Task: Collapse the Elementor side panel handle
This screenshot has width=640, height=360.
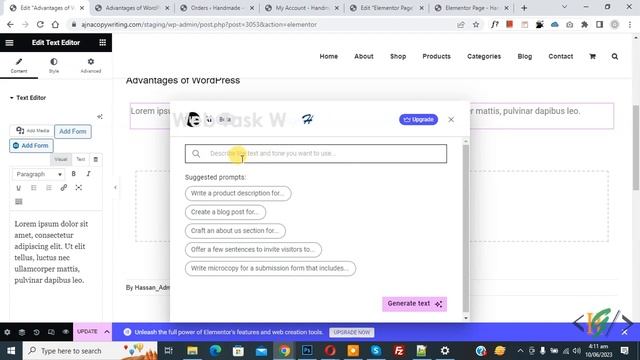Action: point(116,188)
